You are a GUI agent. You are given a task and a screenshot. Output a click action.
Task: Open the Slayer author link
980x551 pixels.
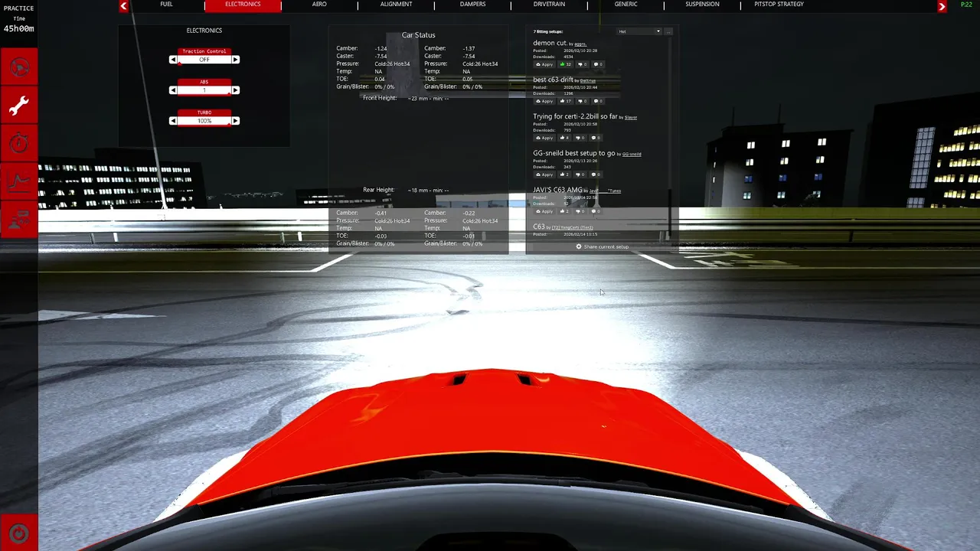631,118
